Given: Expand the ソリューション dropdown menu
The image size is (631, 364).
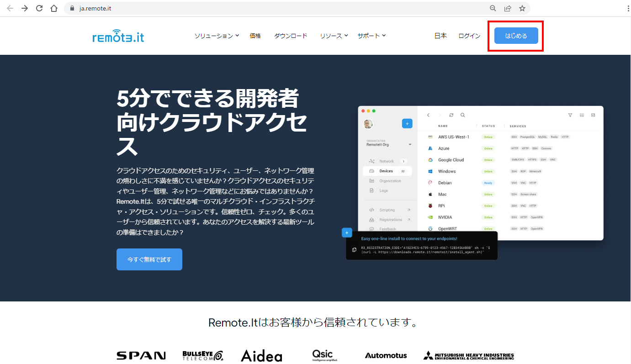Looking at the screenshot, I should pos(217,36).
